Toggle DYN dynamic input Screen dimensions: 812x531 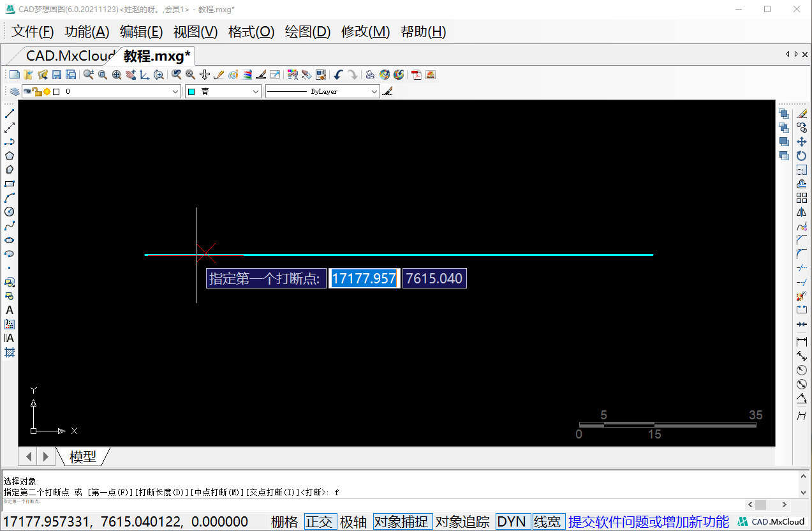click(x=512, y=521)
